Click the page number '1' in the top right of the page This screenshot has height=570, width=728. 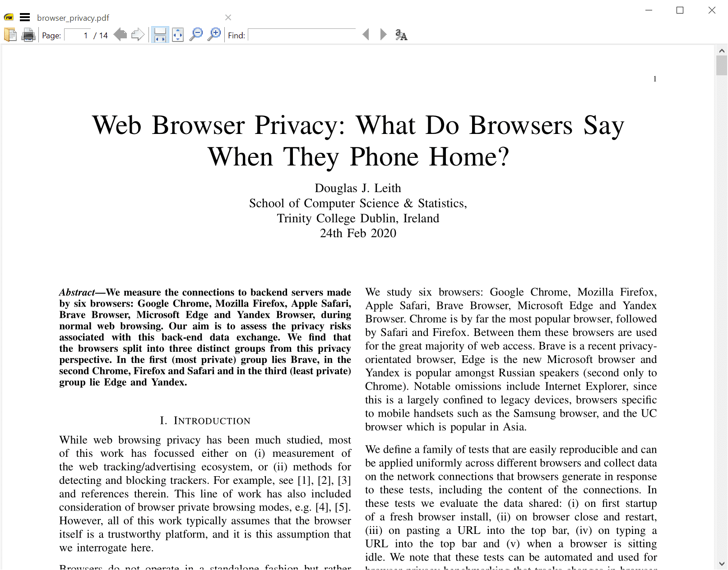point(655,79)
